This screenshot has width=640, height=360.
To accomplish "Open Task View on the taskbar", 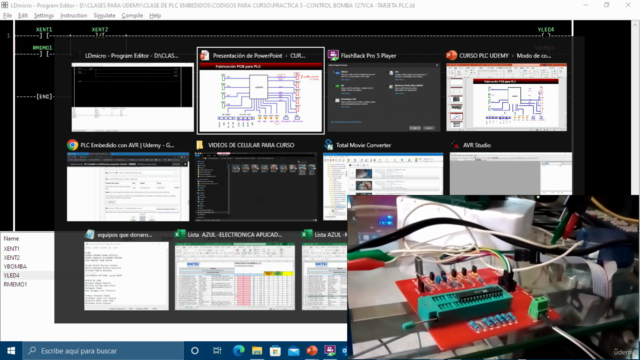I will point(217,351).
